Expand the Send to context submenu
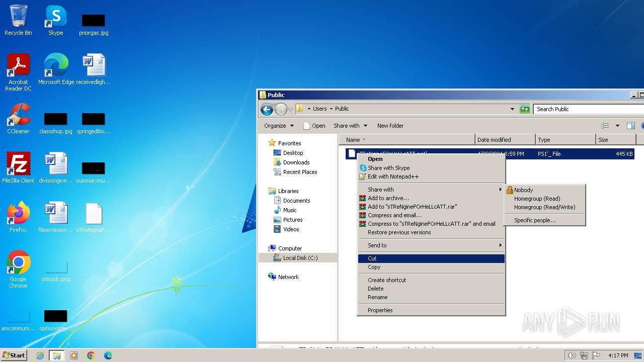Screen dimensions: 644x362 pos(431,245)
